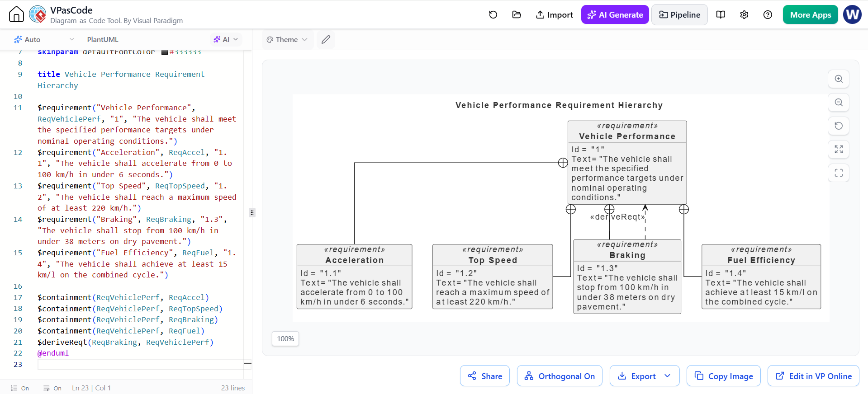The height and width of the screenshot is (394, 868).
Task: Open the folder icon in the header
Action: (x=517, y=14)
